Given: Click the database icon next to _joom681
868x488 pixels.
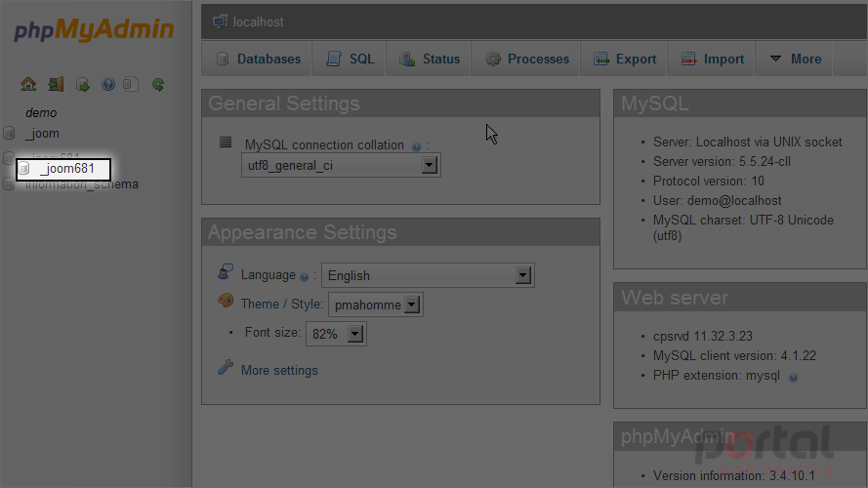Looking at the screenshot, I should point(23,169).
